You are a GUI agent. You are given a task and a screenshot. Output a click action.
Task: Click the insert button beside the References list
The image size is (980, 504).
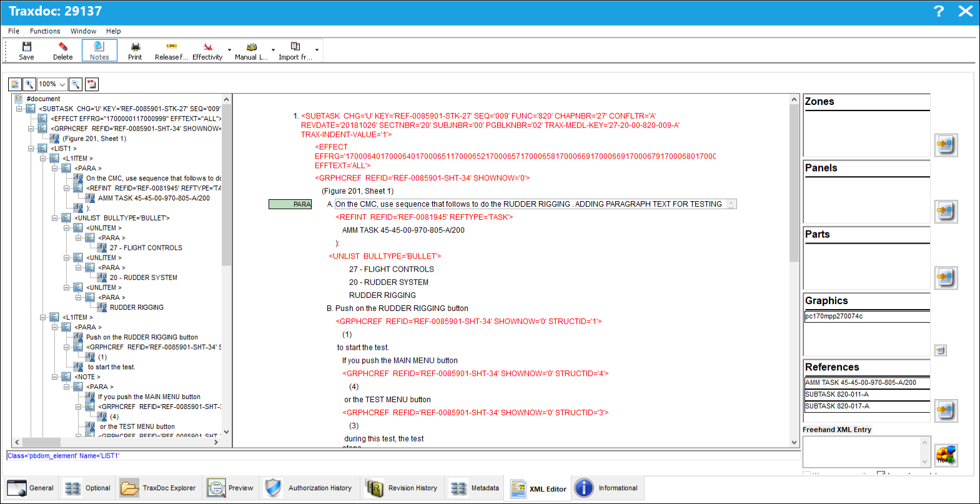[x=946, y=410]
